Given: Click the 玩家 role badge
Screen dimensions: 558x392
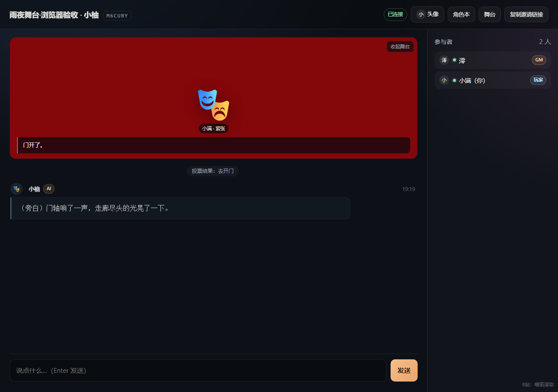Looking at the screenshot, I should pyautogui.click(x=538, y=80).
